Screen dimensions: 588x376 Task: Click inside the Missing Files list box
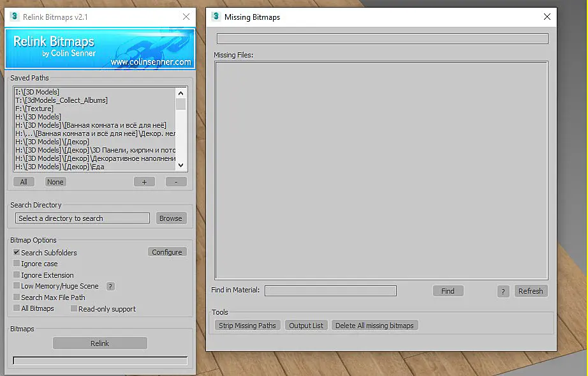tap(381, 170)
